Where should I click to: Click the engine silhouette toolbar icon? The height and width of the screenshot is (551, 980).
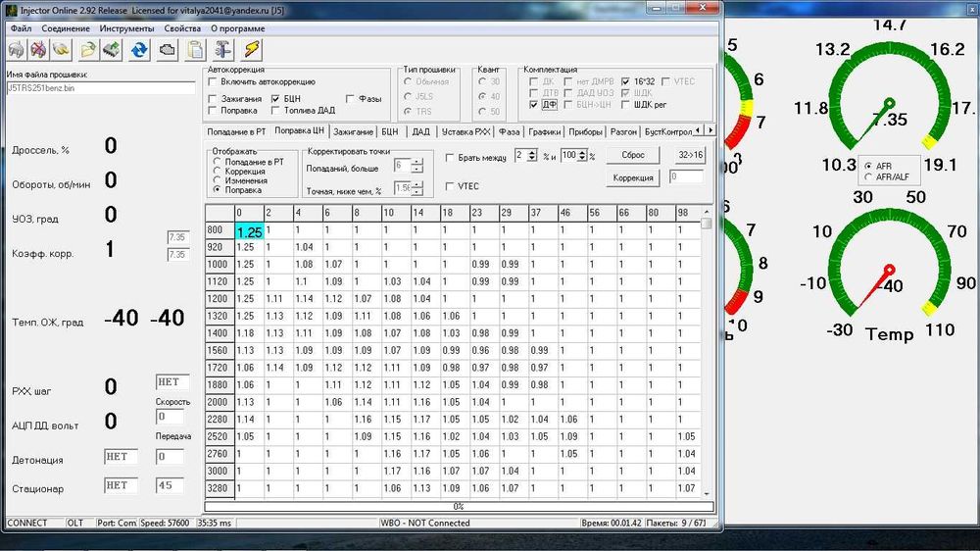pyautogui.click(x=167, y=49)
